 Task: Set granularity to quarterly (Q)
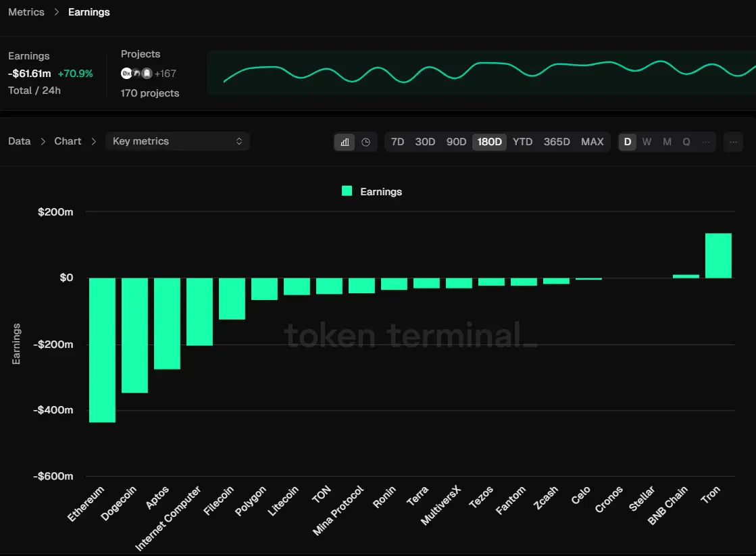(x=686, y=142)
